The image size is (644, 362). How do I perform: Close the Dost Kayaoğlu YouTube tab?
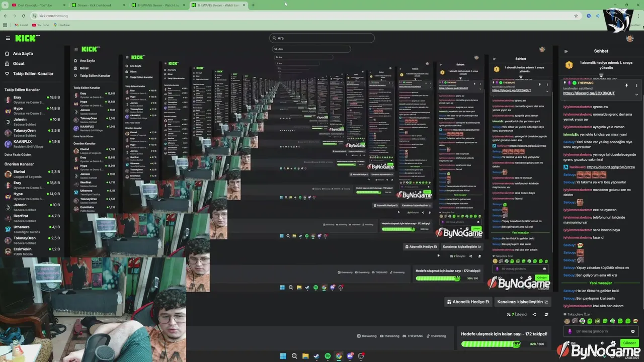pos(64,5)
